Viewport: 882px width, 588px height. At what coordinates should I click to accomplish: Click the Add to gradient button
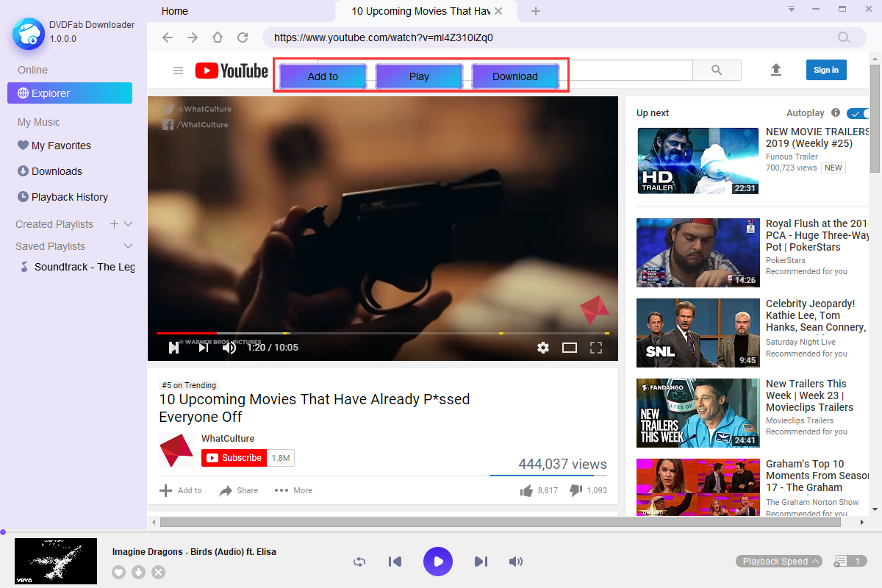323,76
